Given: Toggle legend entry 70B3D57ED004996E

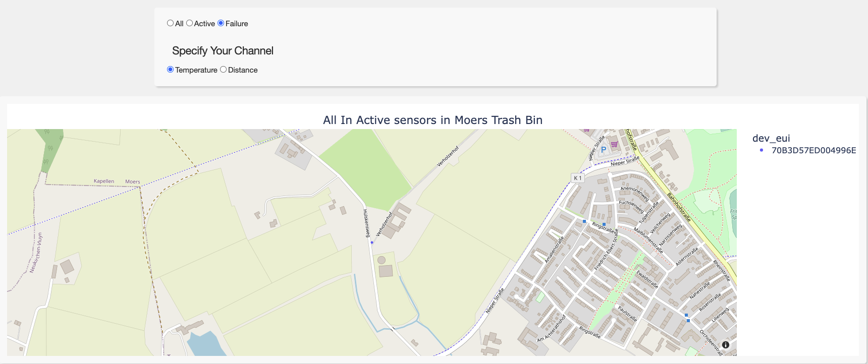Looking at the screenshot, I should pos(813,150).
